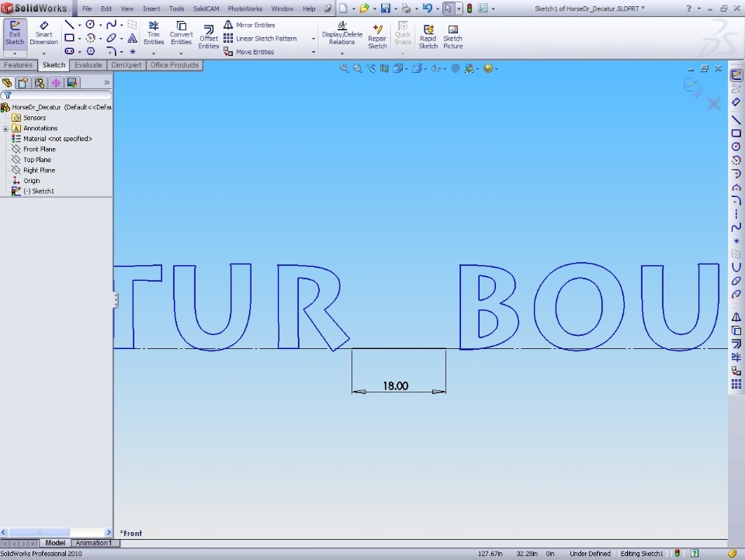Screen dimensions: 745x560
Task: Click the Repair Sketch tool
Action: 377,37
